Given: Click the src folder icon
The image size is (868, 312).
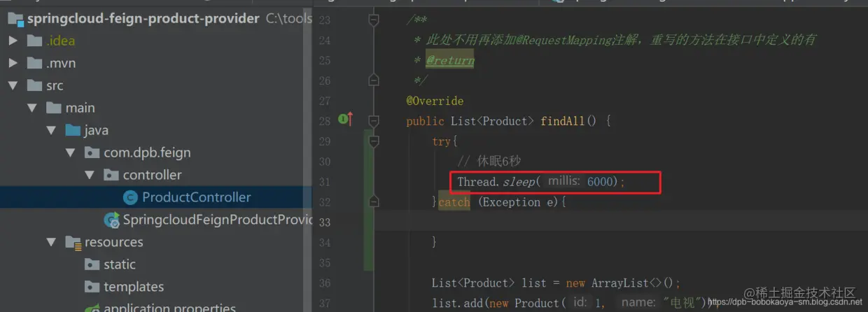Looking at the screenshot, I should pos(35,85).
